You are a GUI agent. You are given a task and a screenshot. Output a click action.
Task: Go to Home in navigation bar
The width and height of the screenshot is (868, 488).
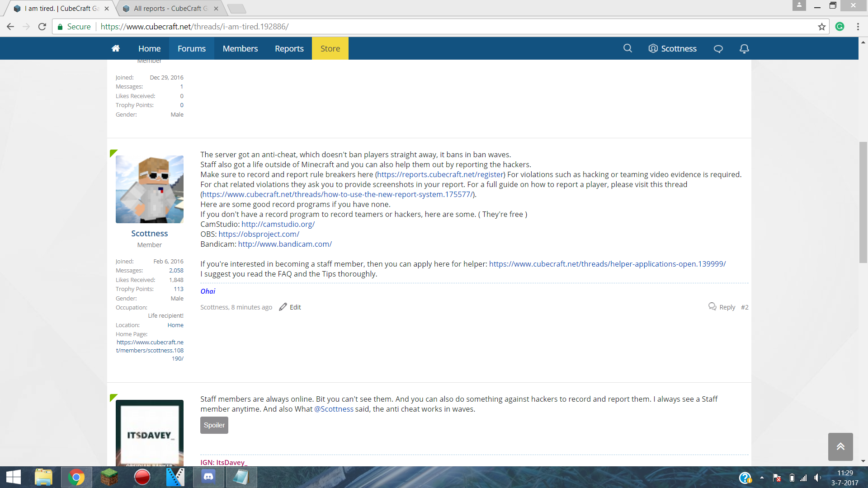pos(149,48)
